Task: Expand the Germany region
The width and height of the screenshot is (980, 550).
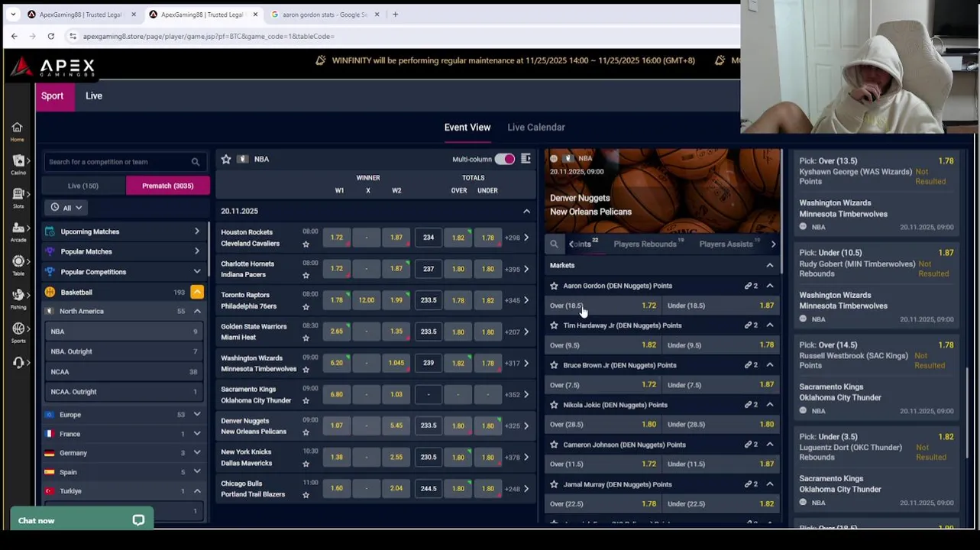Action: (197, 452)
